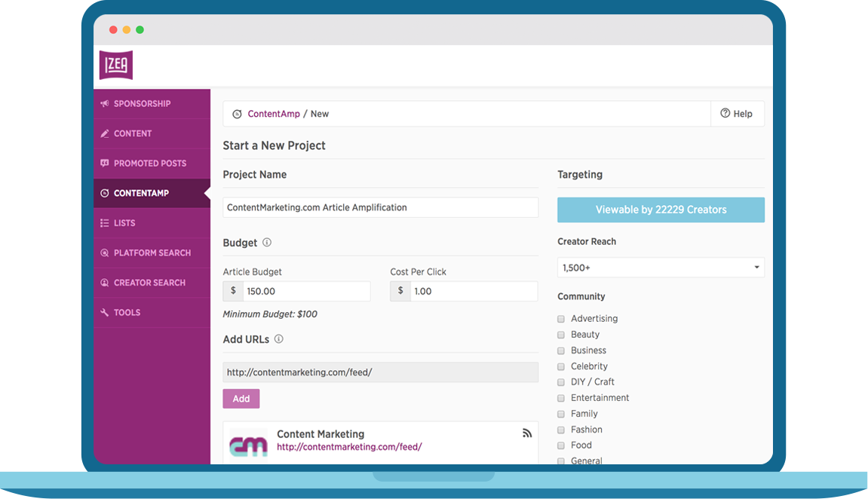
Task: Click the Lists sidebar icon
Action: pyautogui.click(x=105, y=223)
